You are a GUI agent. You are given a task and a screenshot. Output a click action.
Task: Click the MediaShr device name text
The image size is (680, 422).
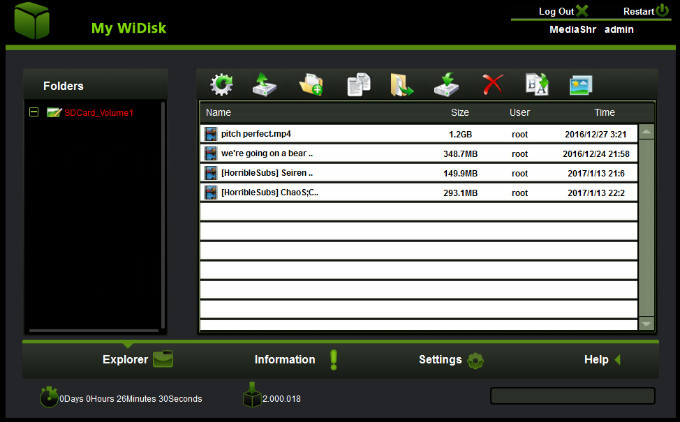(x=572, y=29)
